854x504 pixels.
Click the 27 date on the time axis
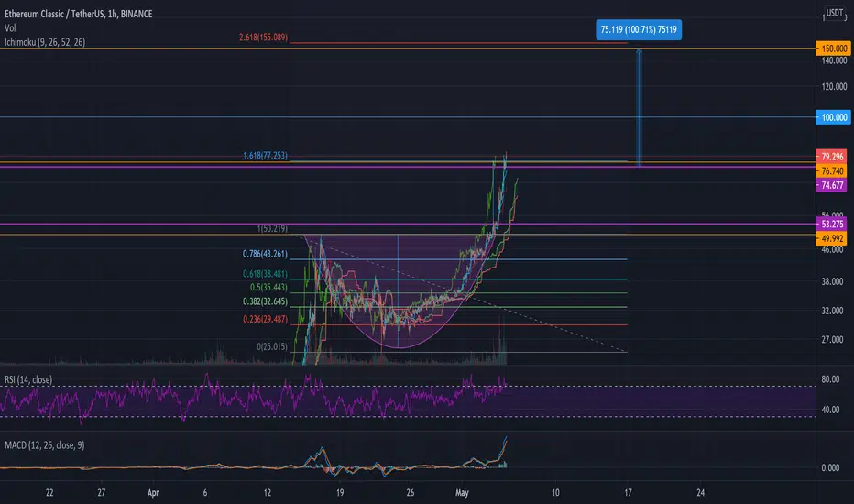102,493
